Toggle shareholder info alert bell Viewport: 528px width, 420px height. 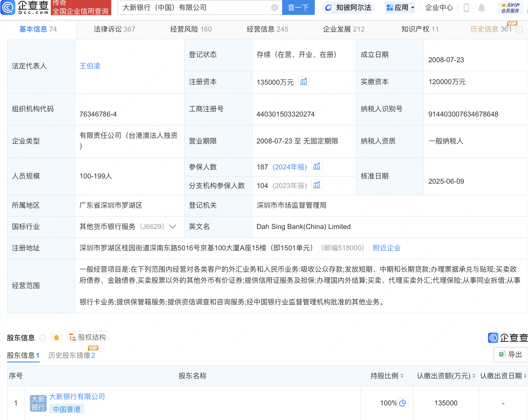pos(56,338)
